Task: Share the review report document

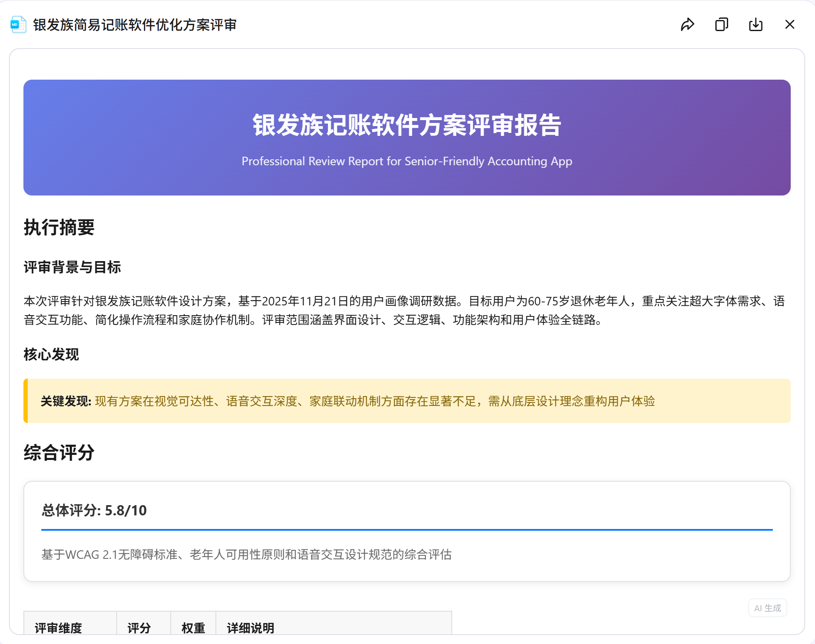Action: 687,25
